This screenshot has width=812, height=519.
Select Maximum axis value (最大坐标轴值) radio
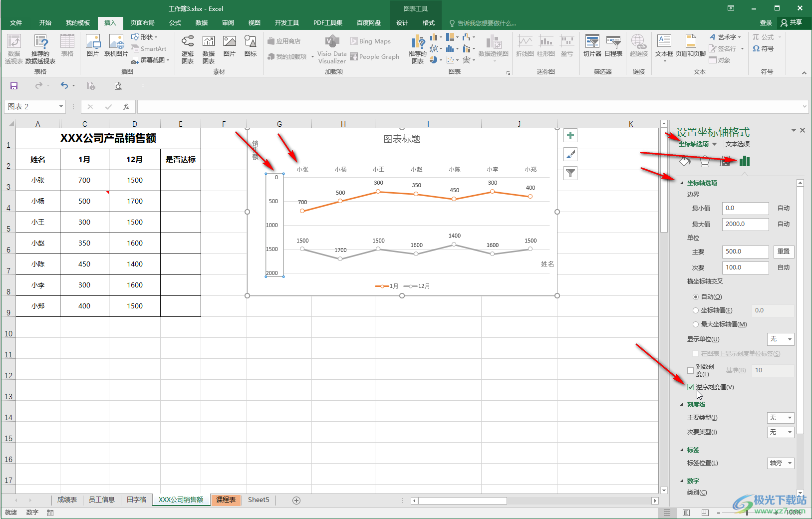pyautogui.click(x=696, y=324)
